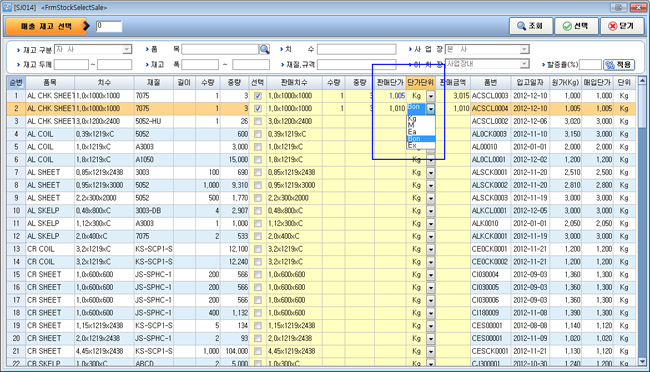This screenshot has width=650, height=372.
Task: Click the 3,015 판매금액 cell
Action: tap(453, 96)
